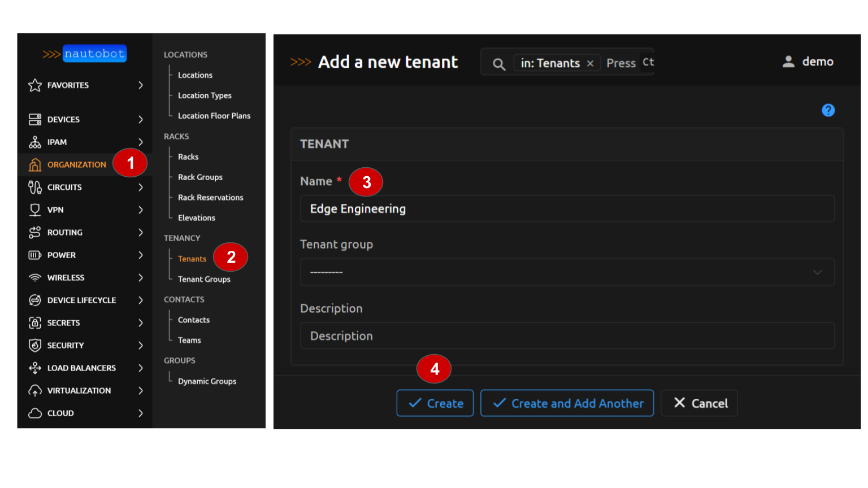Click the search magnifier icon

(498, 64)
